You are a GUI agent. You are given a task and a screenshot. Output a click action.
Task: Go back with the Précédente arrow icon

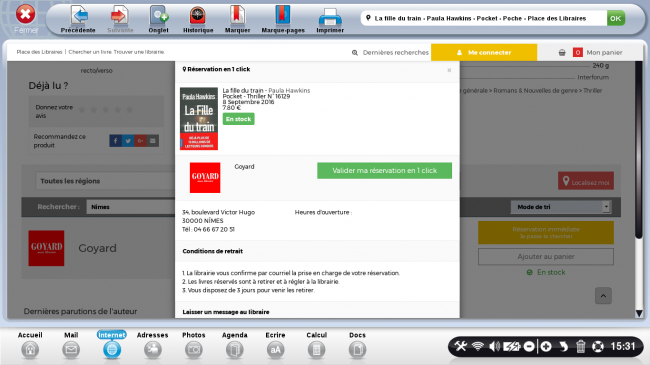[x=79, y=16]
